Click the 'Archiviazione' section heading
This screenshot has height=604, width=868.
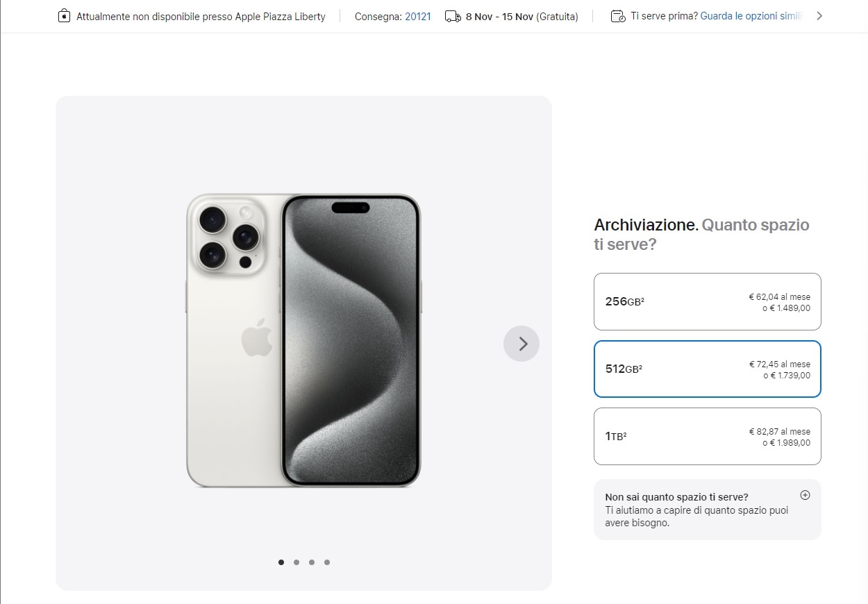tap(646, 225)
